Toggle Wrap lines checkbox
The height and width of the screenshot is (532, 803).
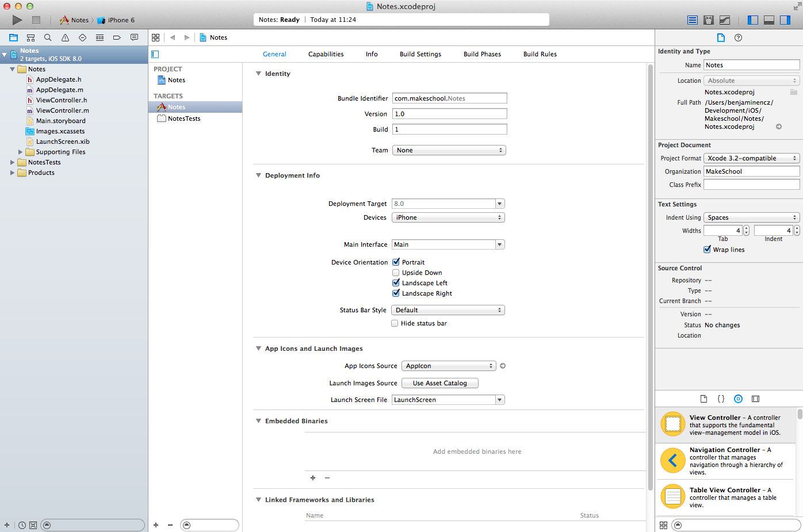click(707, 250)
